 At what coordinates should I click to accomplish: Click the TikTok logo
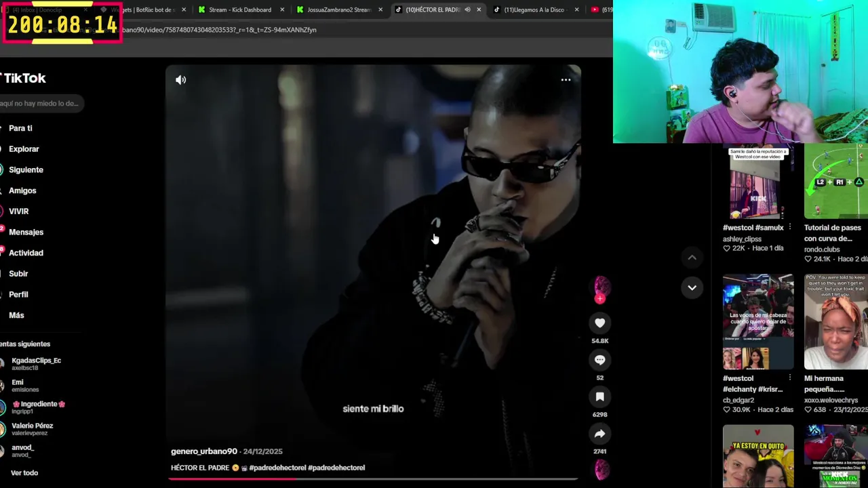coord(23,78)
